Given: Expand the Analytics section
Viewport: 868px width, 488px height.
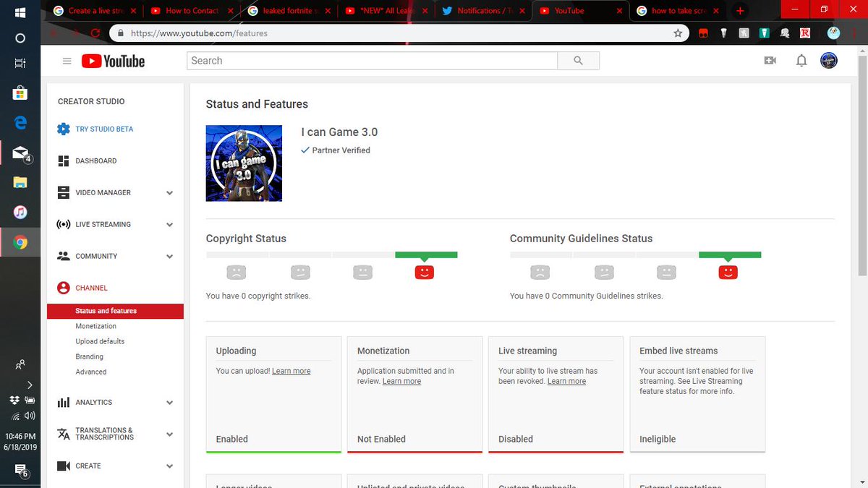Looking at the screenshot, I should [x=169, y=403].
